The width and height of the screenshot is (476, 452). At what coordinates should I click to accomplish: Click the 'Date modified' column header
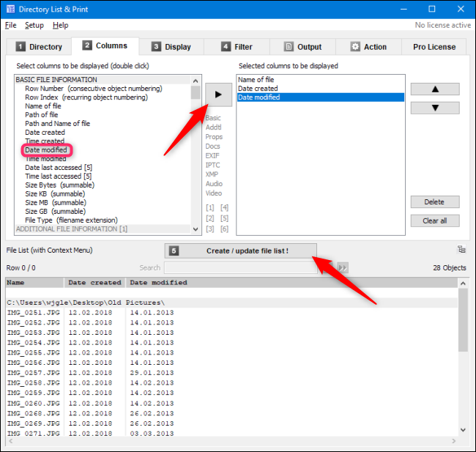[158, 283]
